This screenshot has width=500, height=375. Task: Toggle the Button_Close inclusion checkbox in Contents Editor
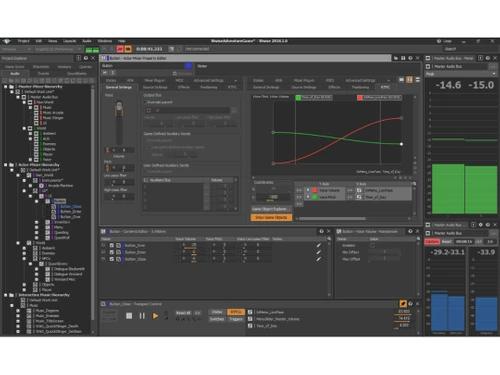112,259
